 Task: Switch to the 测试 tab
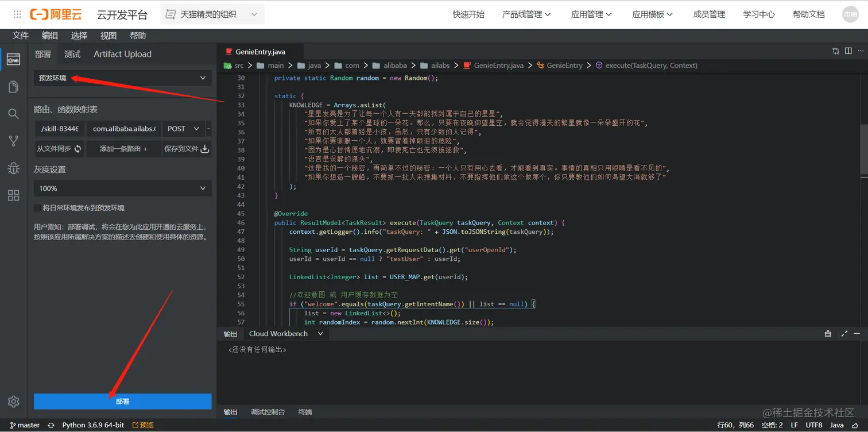[72, 54]
